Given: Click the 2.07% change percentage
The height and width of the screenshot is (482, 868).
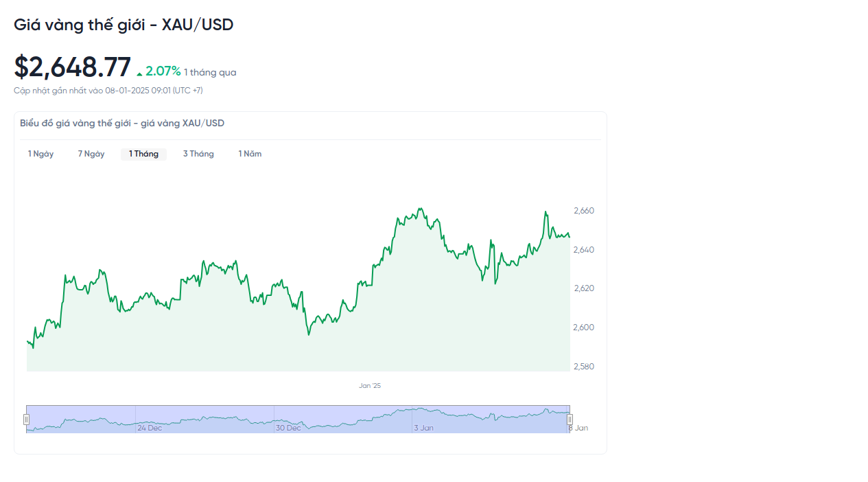Looking at the screenshot, I should 163,71.
